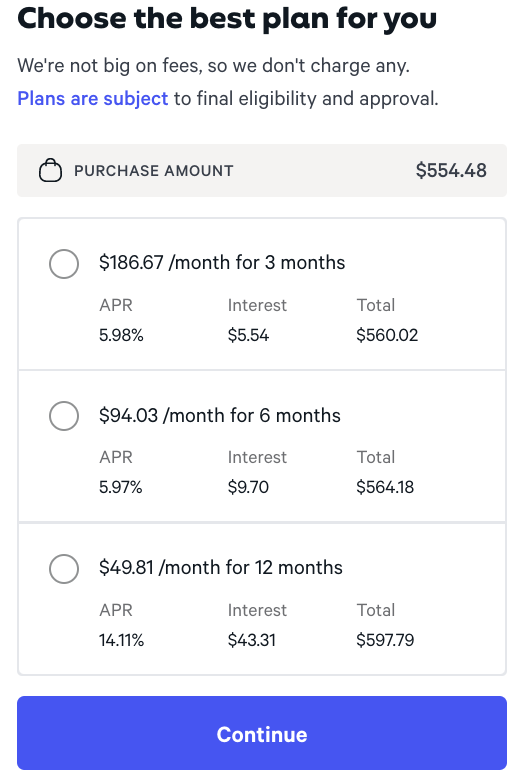Click the $597.79 total of 12-month plan
527x781 pixels.
[385, 640]
